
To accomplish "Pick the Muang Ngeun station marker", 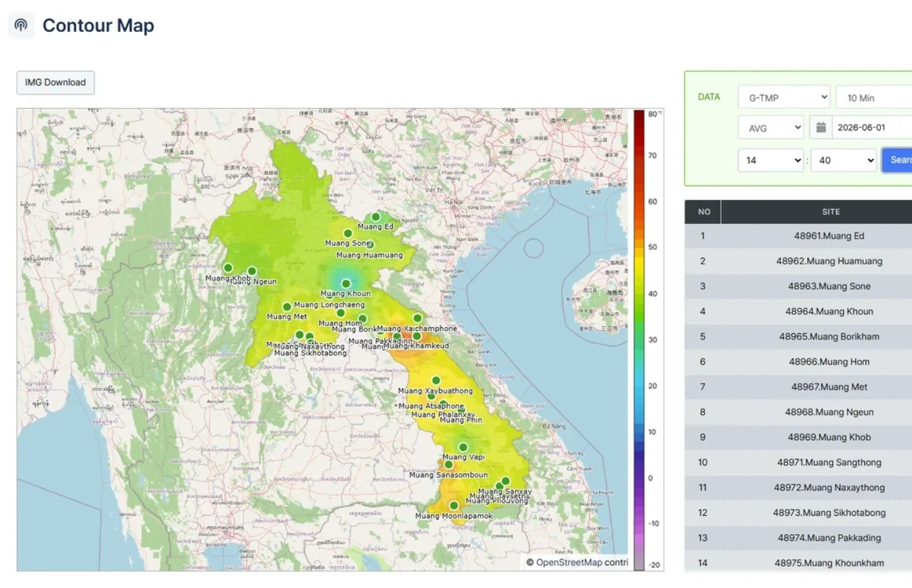I will (251, 271).
